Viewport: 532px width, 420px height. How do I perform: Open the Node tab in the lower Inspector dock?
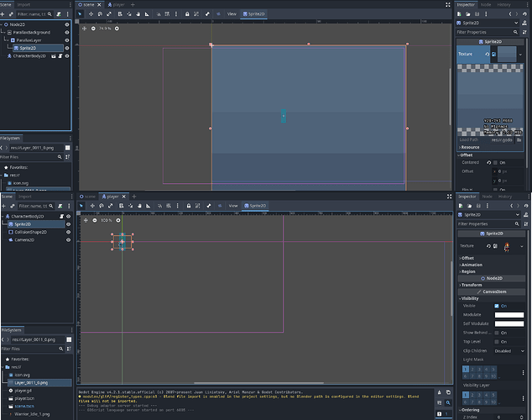click(x=488, y=197)
